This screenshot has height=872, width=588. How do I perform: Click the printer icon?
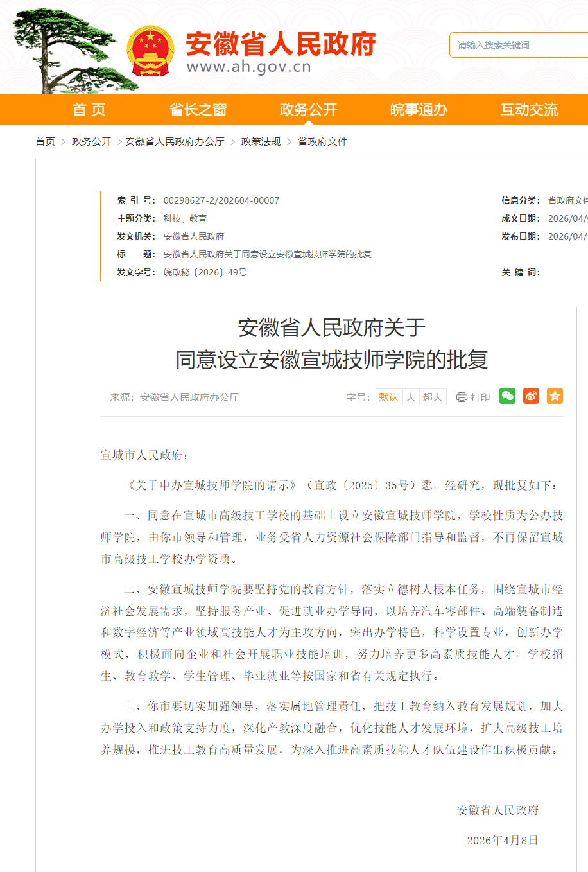[462, 397]
